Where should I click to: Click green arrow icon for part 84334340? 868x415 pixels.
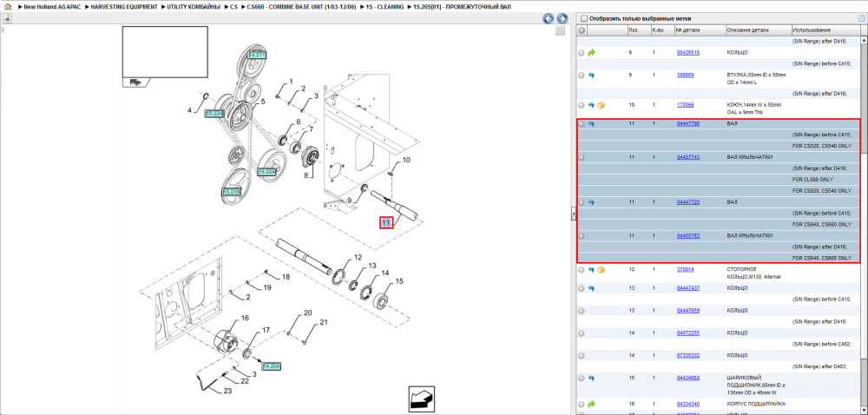591,404
